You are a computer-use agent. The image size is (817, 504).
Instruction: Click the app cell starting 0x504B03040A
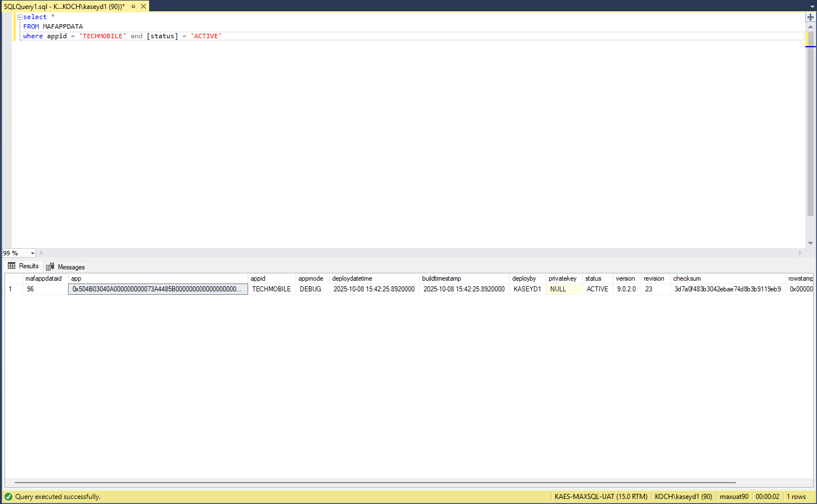[x=158, y=289]
